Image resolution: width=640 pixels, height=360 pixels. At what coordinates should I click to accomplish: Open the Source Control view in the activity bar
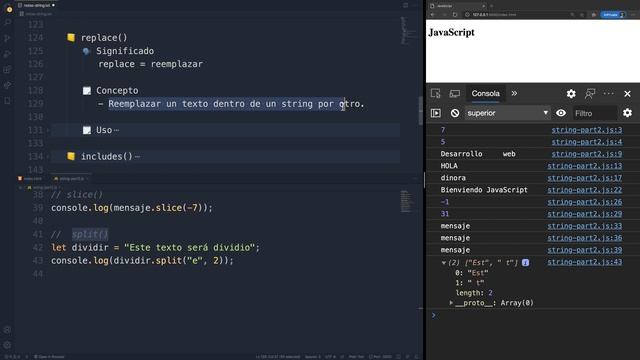[7, 38]
